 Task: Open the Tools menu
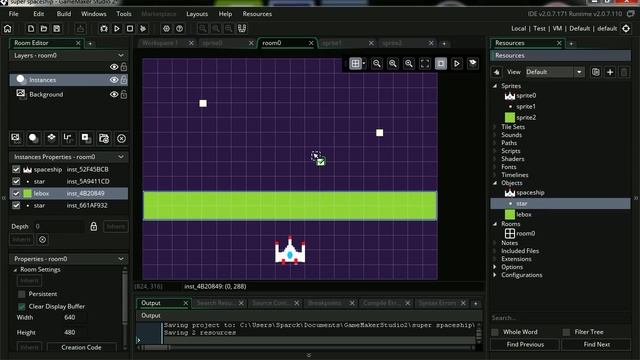(124, 14)
